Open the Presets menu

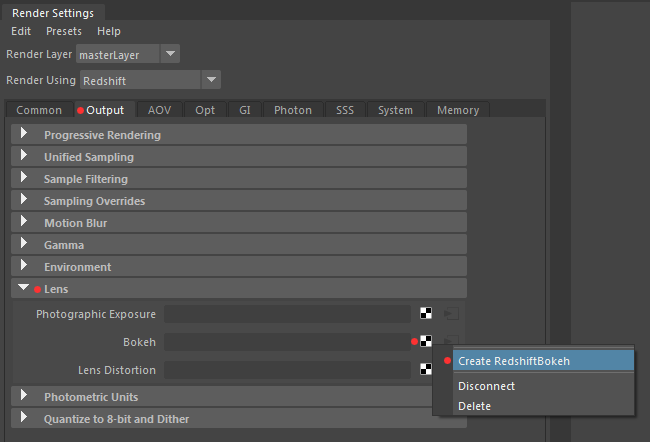[x=64, y=31]
